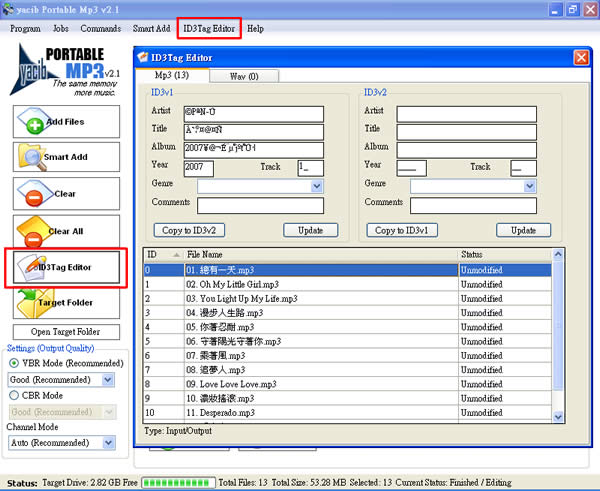Click Settings (Output Quality) group label
Image resolution: width=600 pixels, height=491 pixels.
pyautogui.click(x=51, y=348)
